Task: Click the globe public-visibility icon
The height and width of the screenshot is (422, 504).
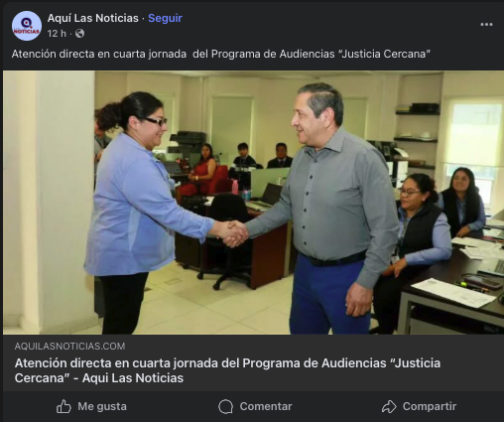Action: click(79, 34)
